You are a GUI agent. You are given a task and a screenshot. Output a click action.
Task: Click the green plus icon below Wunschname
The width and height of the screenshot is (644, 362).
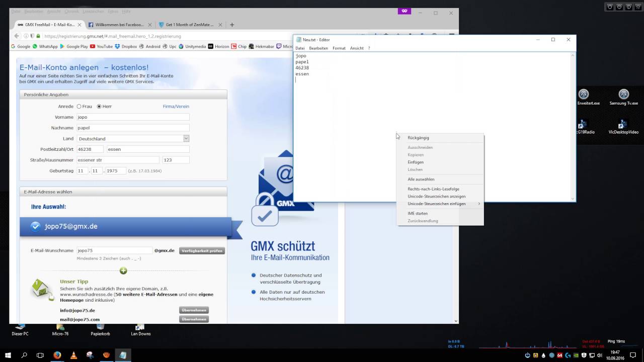coord(123,270)
